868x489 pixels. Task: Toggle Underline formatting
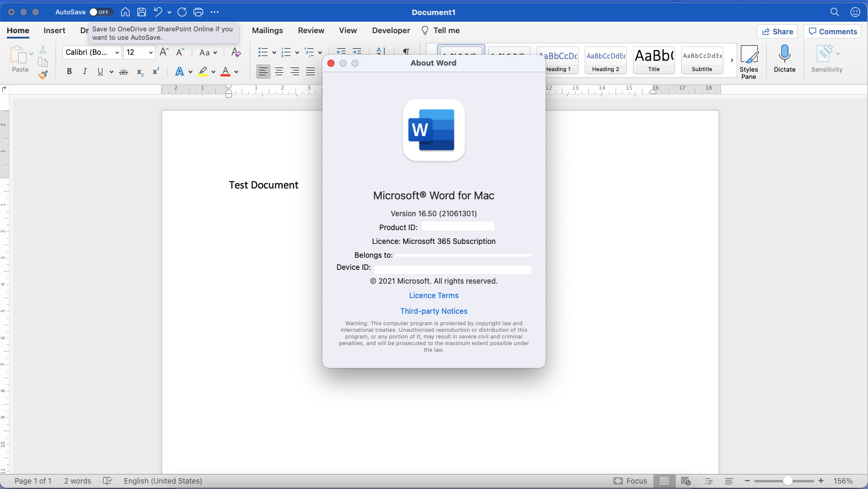point(101,72)
